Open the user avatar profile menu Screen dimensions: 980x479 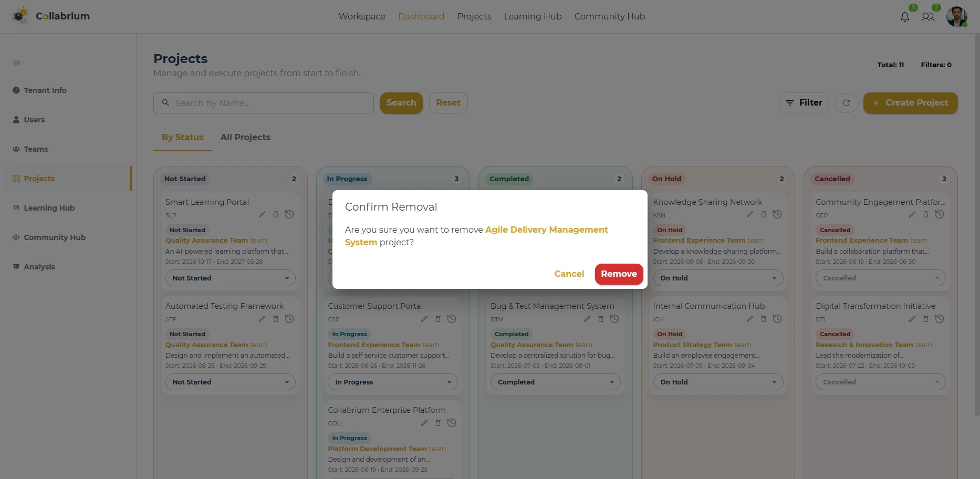click(x=956, y=16)
